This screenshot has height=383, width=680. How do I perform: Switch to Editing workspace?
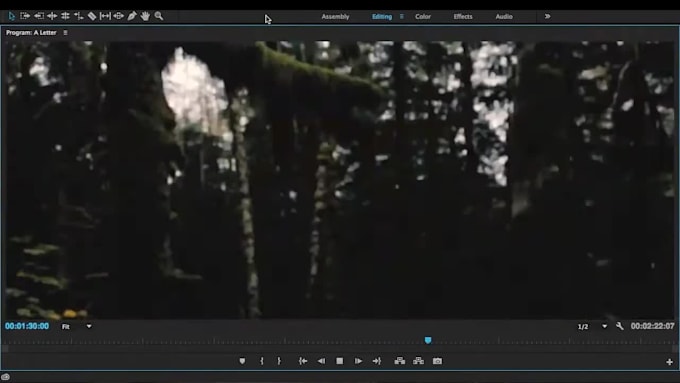(x=382, y=16)
